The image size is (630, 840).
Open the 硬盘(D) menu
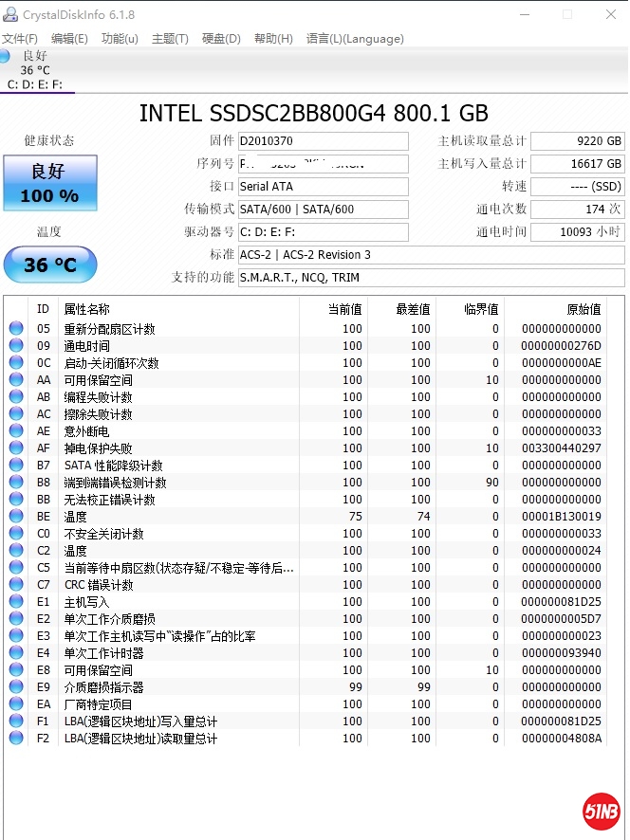point(221,39)
